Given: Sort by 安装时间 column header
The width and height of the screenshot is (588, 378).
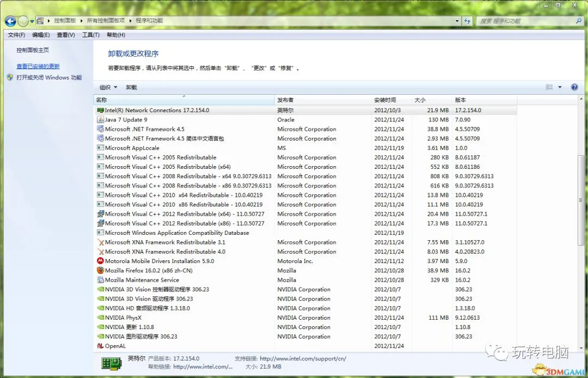Looking at the screenshot, I should 391,100.
